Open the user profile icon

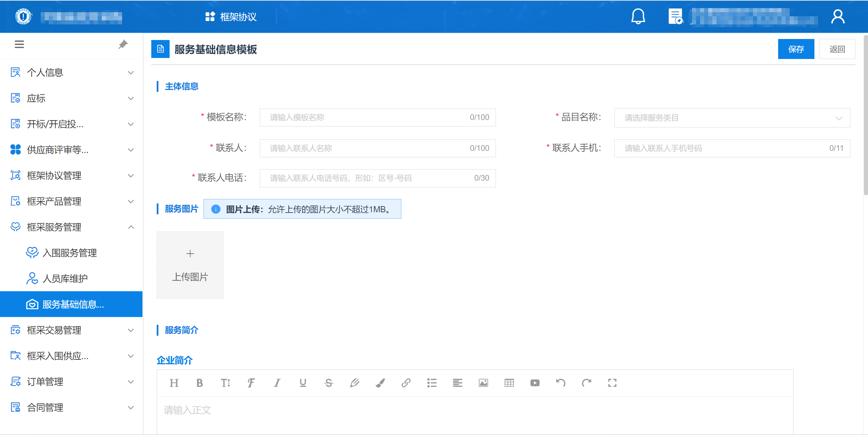[x=837, y=17]
